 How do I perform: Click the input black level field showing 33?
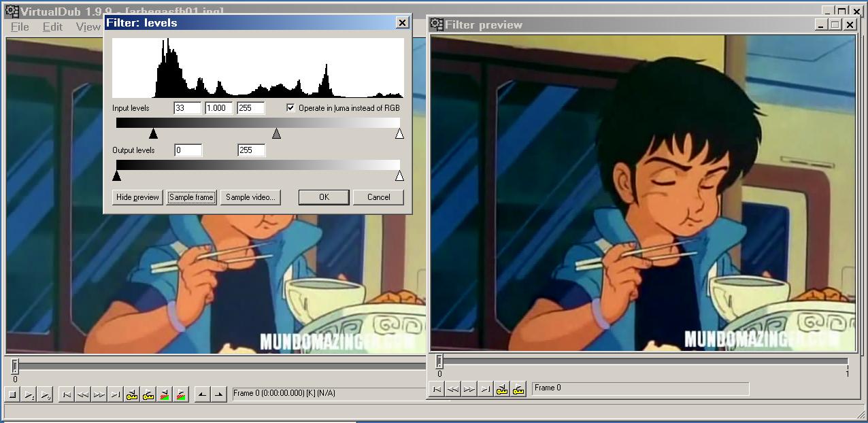[188, 108]
